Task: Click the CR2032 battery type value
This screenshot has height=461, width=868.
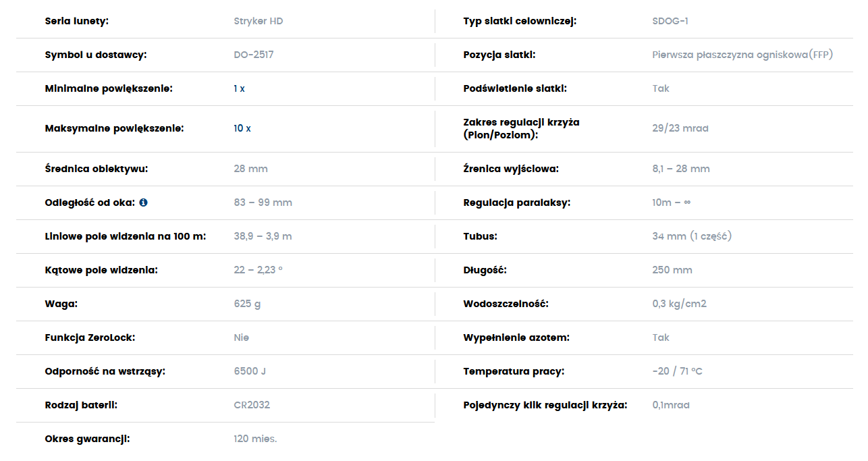Action: coord(252,405)
